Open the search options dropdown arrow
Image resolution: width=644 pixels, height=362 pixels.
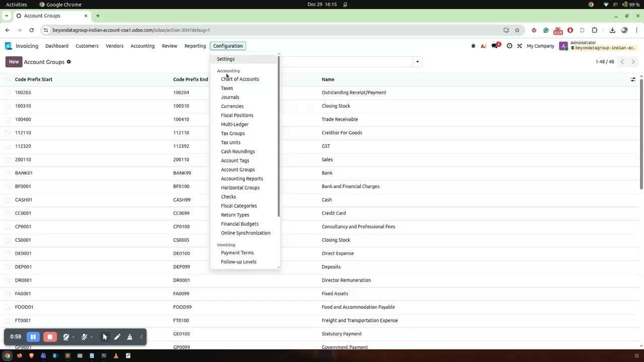point(417,62)
